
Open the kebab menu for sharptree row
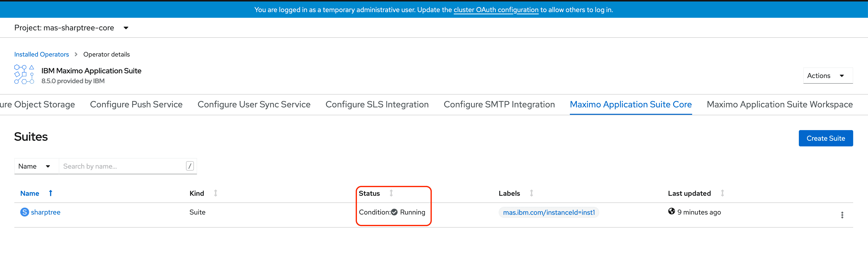point(842,215)
